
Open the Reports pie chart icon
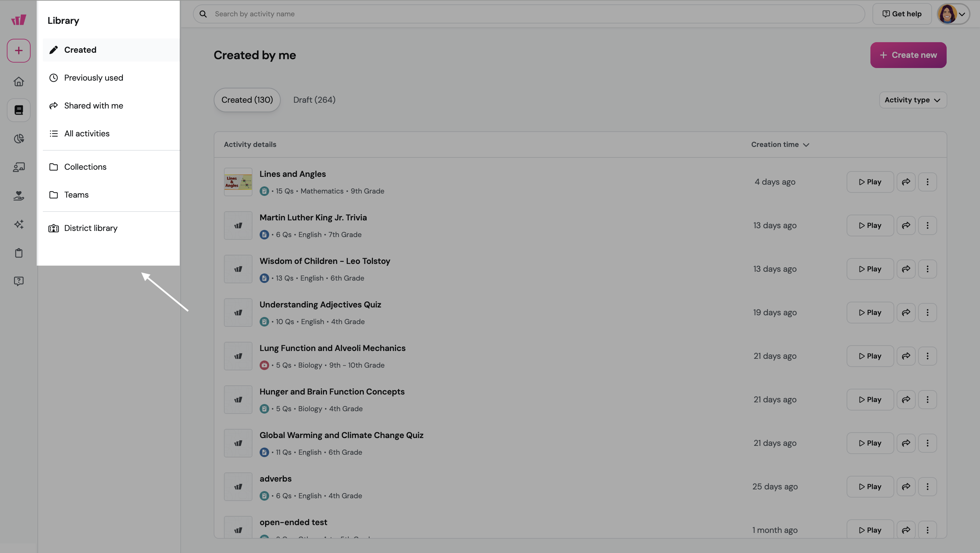tap(18, 138)
